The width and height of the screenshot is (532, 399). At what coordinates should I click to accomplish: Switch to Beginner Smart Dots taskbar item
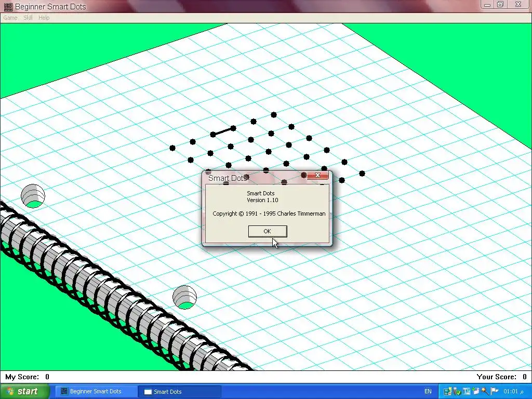tap(96, 392)
